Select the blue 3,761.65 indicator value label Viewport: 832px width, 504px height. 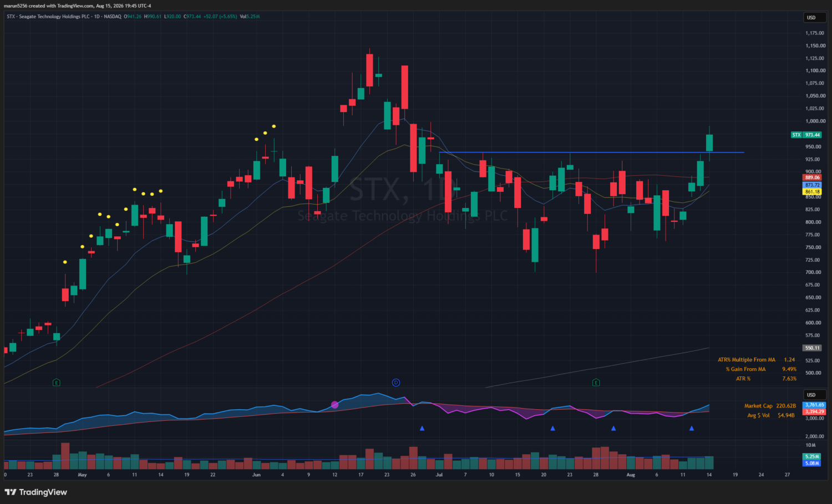coord(814,405)
